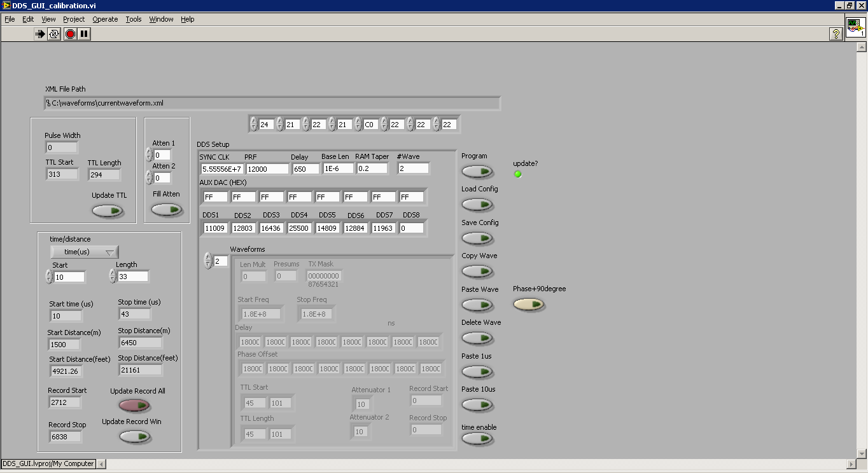This screenshot has width=868, height=473.
Task: Click the Pause toolbar icon
Action: [x=84, y=34]
